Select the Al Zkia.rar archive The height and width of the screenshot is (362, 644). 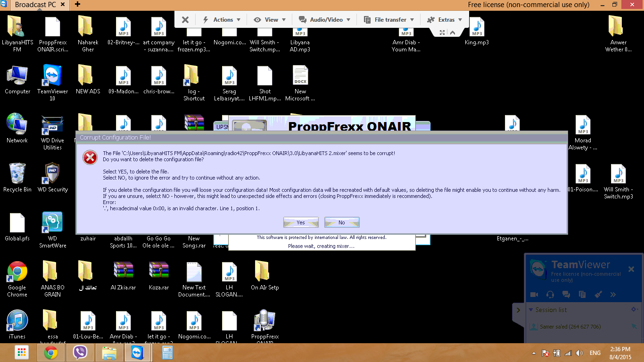click(x=123, y=276)
